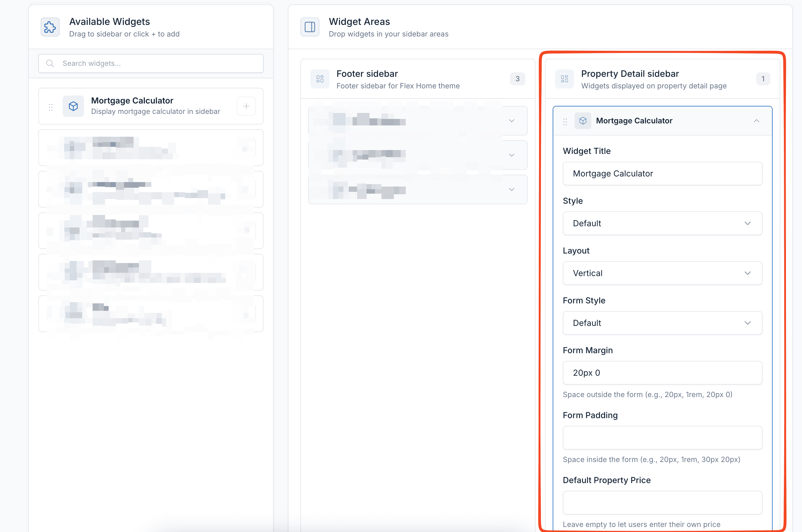This screenshot has height=532, width=802.
Task: Open the Layout dropdown showing Vertical
Action: tap(662, 273)
